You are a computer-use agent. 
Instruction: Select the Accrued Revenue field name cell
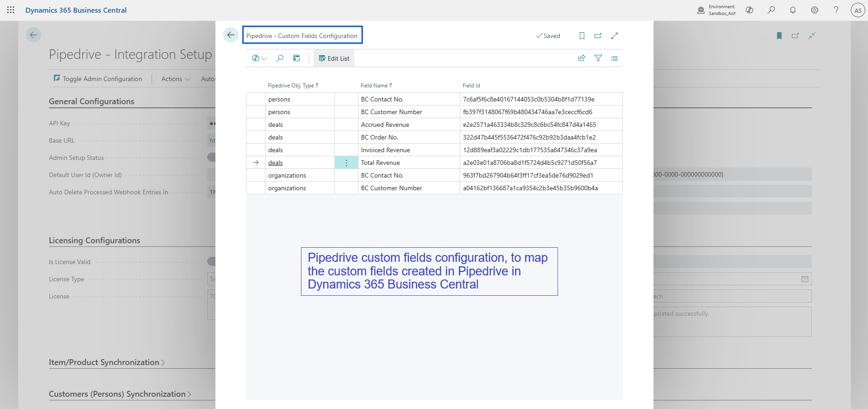click(385, 125)
